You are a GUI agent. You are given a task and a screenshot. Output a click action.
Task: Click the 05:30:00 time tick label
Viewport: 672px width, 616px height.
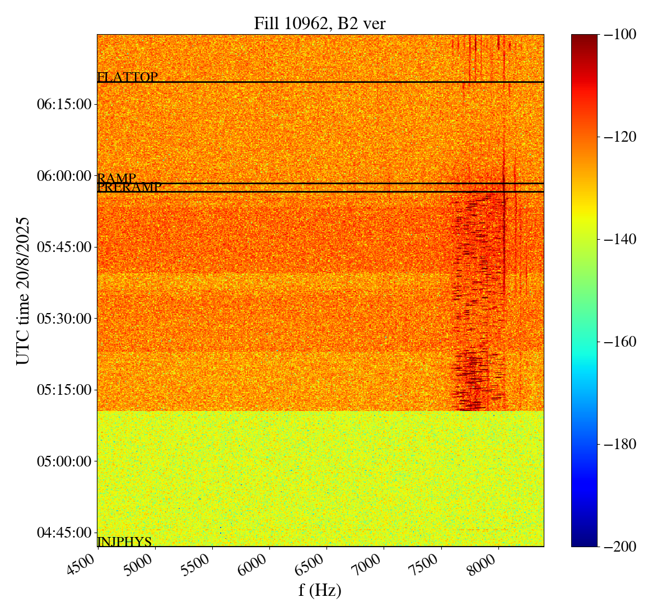pos(64,319)
